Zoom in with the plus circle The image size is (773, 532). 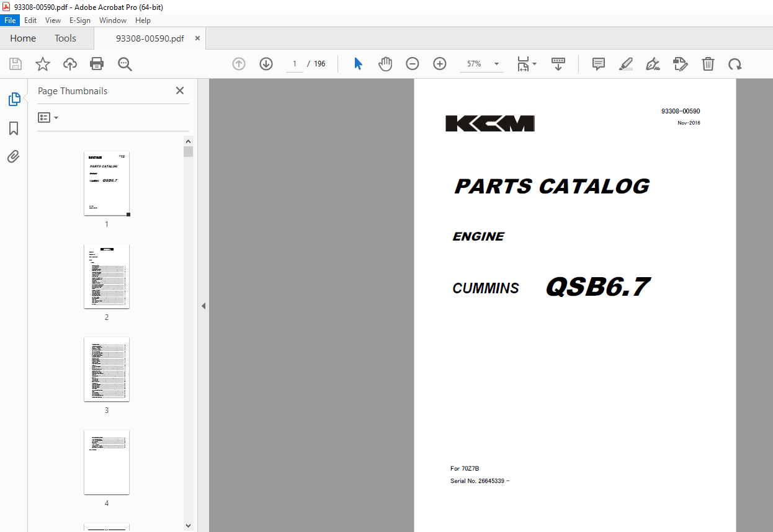440,64
